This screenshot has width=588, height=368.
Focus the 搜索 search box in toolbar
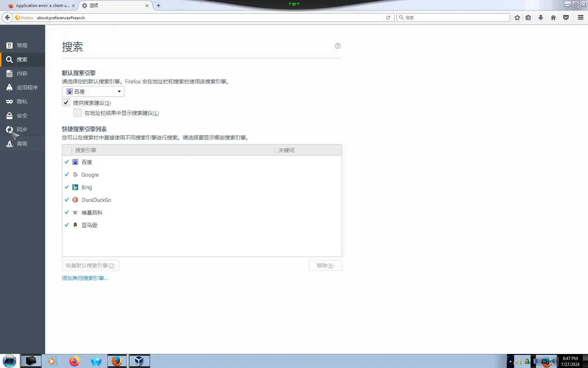(453, 18)
